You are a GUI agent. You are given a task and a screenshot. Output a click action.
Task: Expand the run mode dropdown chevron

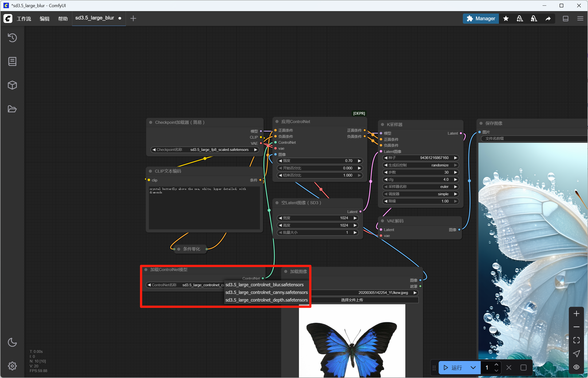[x=473, y=368]
